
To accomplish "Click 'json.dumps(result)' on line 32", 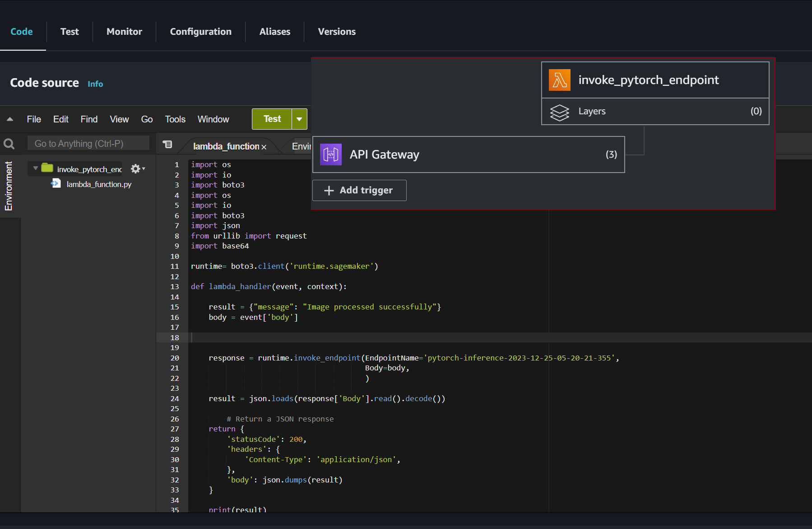I will coord(302,480).
